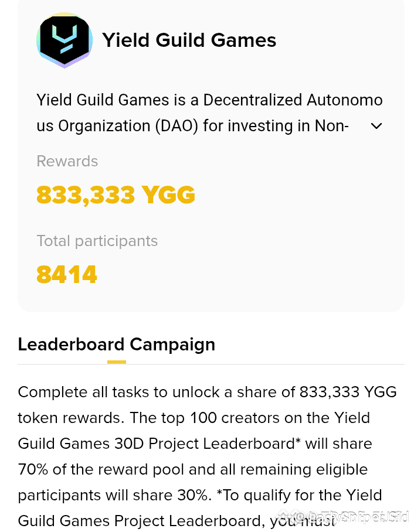The height and width of the screenshot is (532, 414).
Task: Click the 'Yield Guild Games is a Decentralized' line
Action: (x=209, y=100)
